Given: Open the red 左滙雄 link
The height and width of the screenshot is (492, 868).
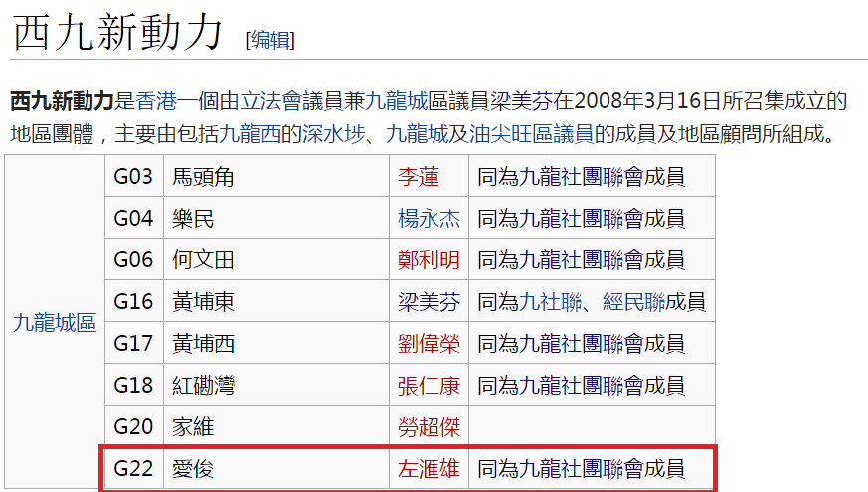Looking at the screenshot, I should (x=429, y=469).
